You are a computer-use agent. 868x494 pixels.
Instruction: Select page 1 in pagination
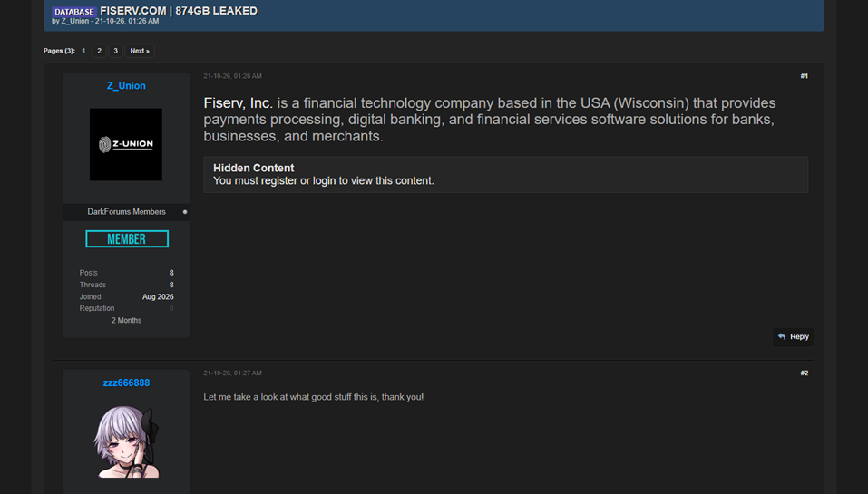click(x=83, y=51)
